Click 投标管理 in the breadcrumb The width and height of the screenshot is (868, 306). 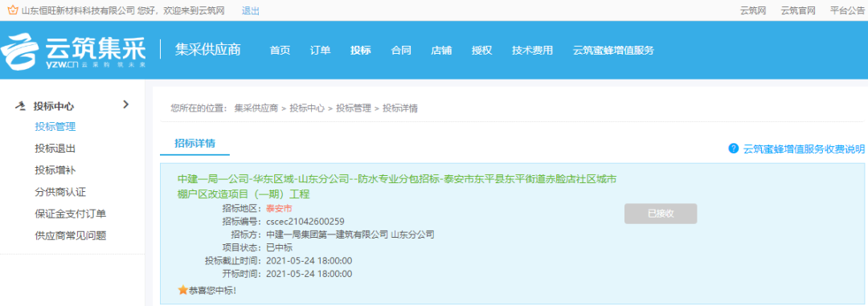[x=354, y=108]
